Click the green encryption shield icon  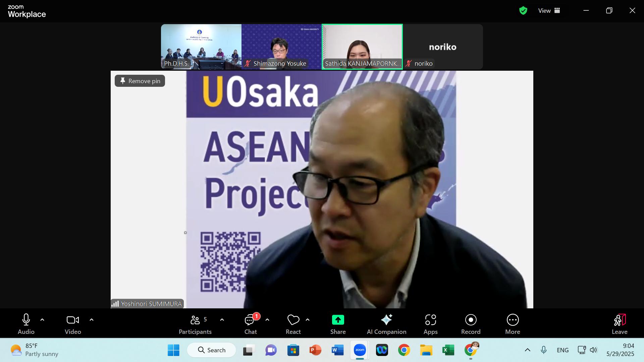523,11
